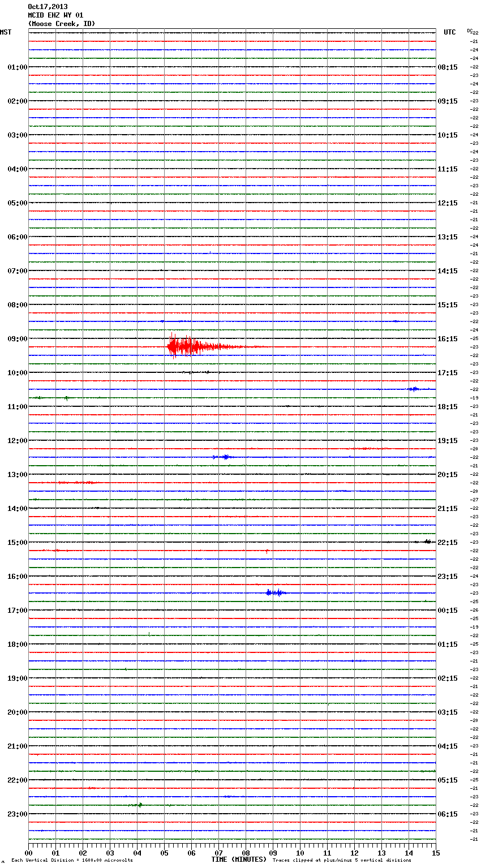Select the 18:00 MST time label
The height and width of the screenshot is (868, 481).
(18, 644)
